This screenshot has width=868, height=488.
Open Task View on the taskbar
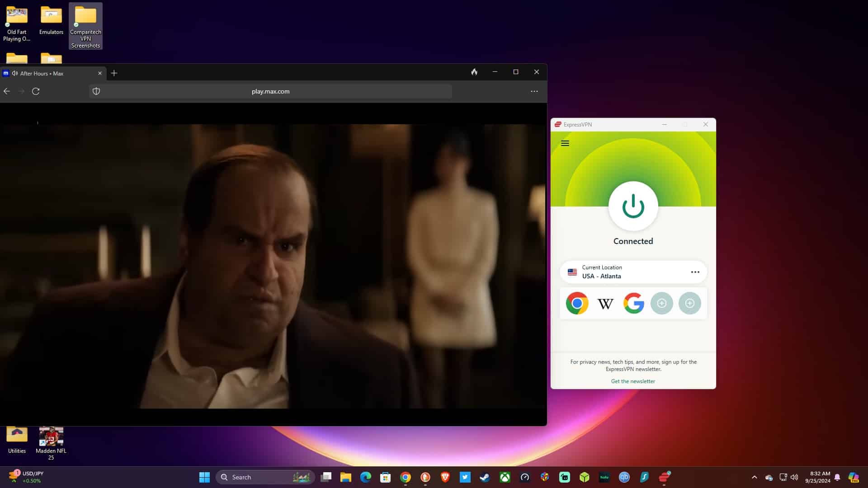tap(326, 477)
